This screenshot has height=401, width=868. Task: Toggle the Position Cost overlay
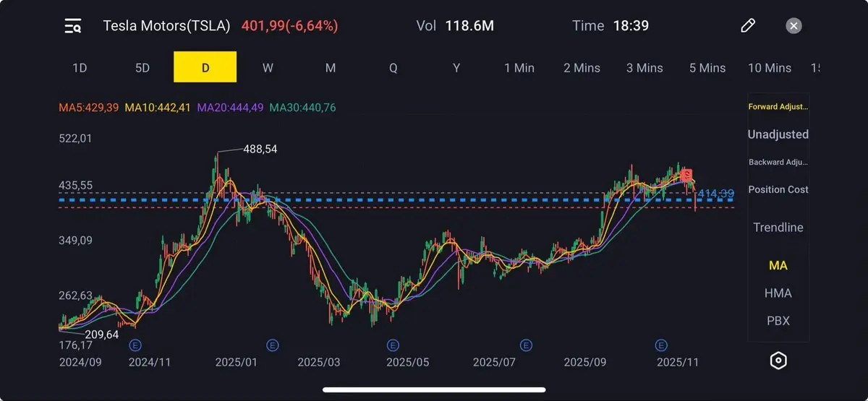778,189
